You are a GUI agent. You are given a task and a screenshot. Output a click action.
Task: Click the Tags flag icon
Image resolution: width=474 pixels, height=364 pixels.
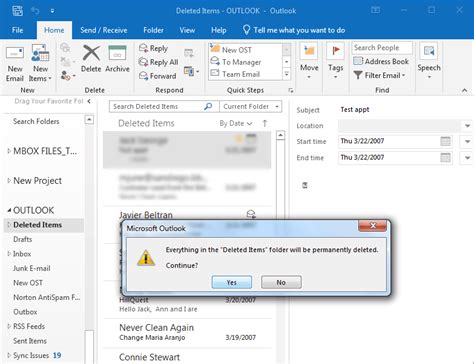click(x=335, y=52)
